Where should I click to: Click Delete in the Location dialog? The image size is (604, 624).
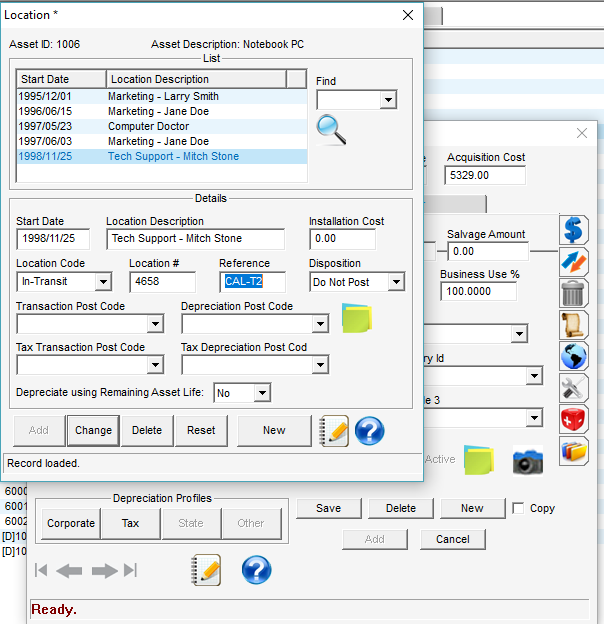pos(147,431)
